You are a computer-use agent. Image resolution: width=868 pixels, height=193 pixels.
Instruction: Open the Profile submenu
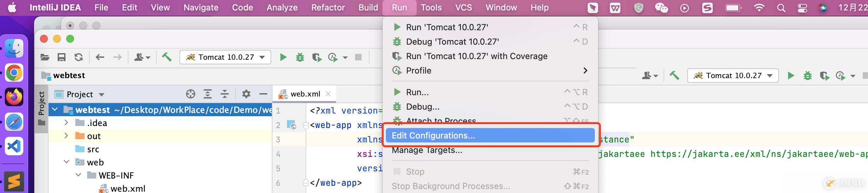(490, 71)
